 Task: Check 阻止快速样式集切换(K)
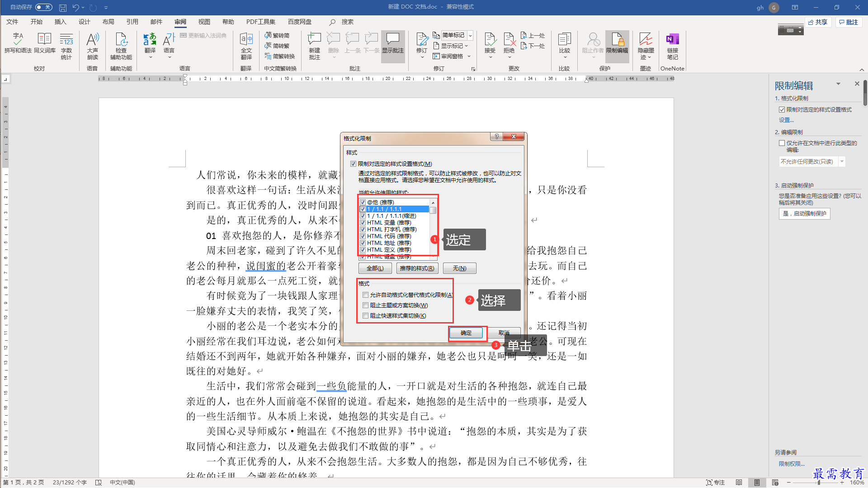(x=365, y=316)
